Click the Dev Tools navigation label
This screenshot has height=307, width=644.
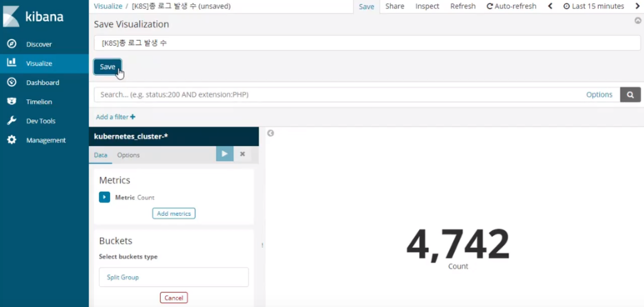41,121
